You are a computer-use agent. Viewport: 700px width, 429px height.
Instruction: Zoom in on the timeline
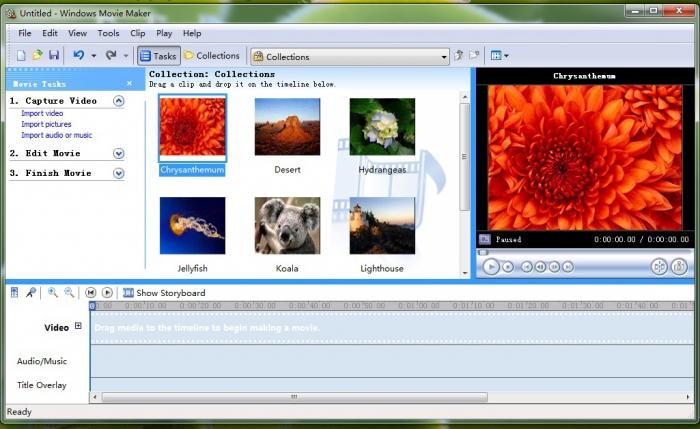pos(53,293)
